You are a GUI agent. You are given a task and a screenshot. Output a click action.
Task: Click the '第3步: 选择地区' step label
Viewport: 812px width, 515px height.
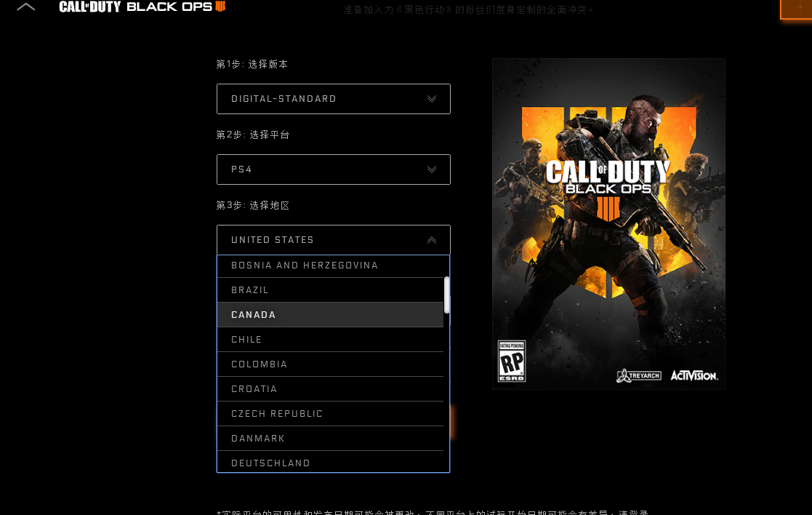tap(253, 205)
